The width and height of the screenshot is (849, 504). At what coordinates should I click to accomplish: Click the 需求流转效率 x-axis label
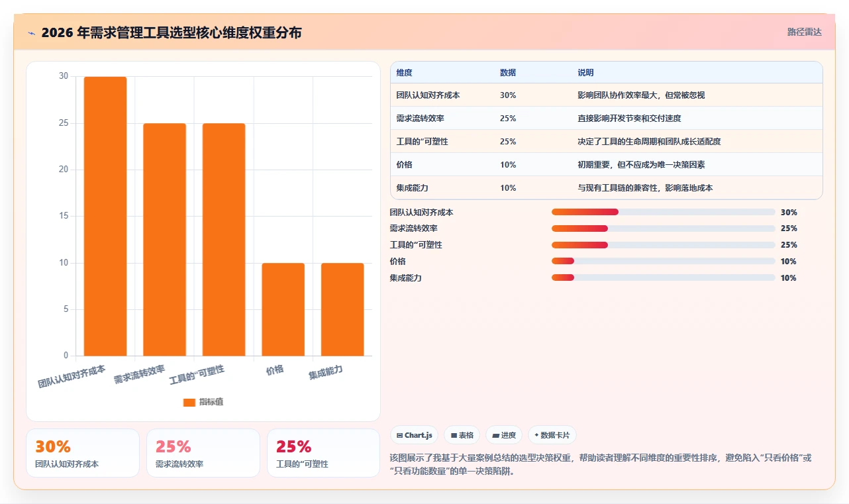click(139, 374)
